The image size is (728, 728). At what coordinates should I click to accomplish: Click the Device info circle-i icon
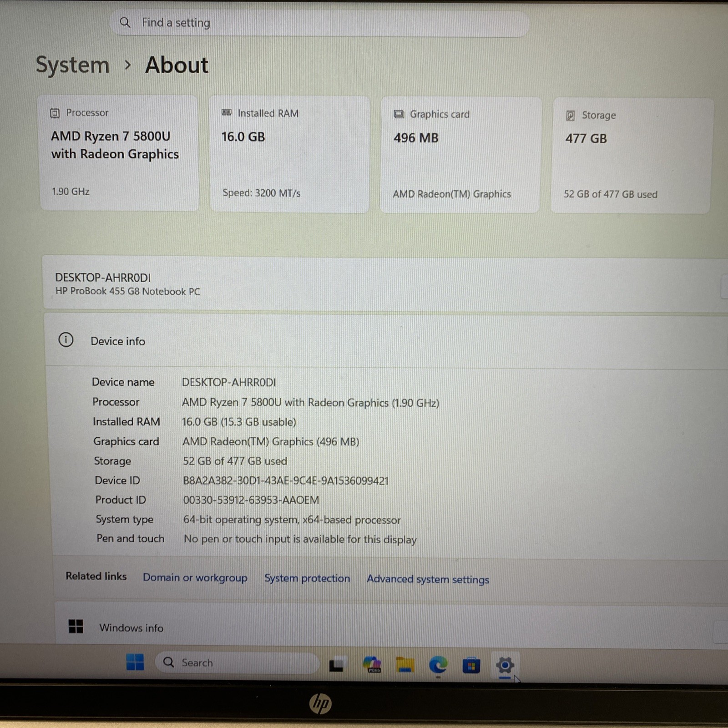pyautogui.click(x=66, y=340)
